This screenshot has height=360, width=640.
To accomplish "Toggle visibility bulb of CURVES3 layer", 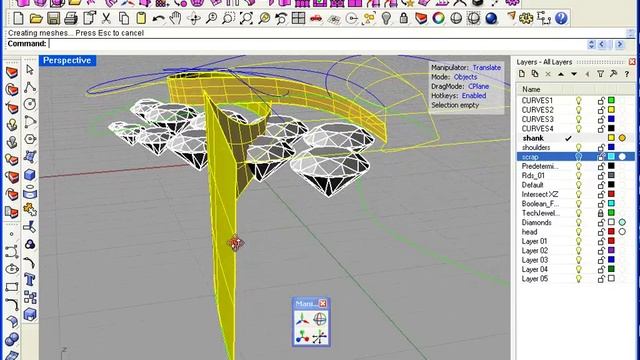I will coord(578,119).
